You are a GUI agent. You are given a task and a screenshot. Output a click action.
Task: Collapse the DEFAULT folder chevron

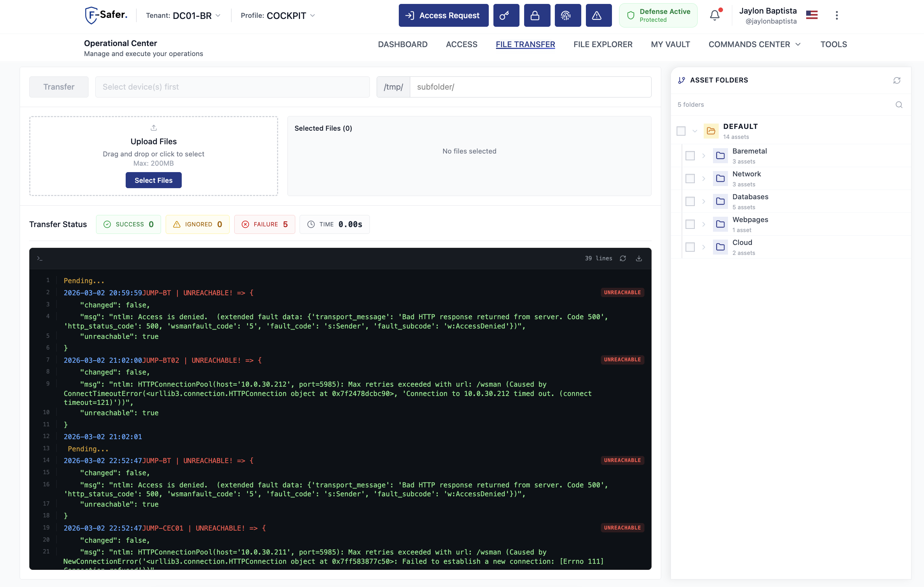(x=694, y=131)
